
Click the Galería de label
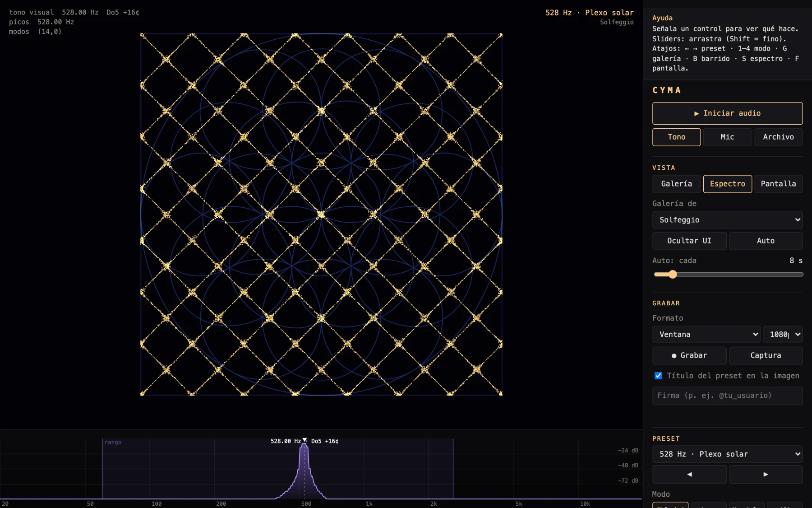pyautogui.click(x=674, y=204)
